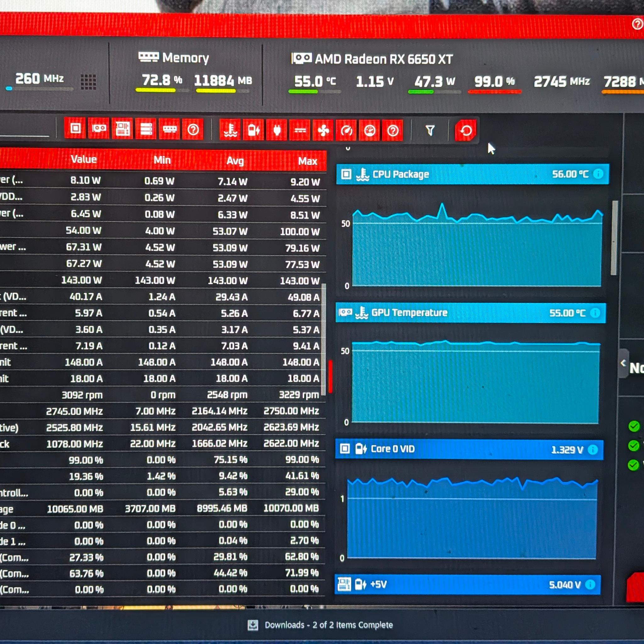
Task: Sort by the Max column header
Action: click(307, 161)
